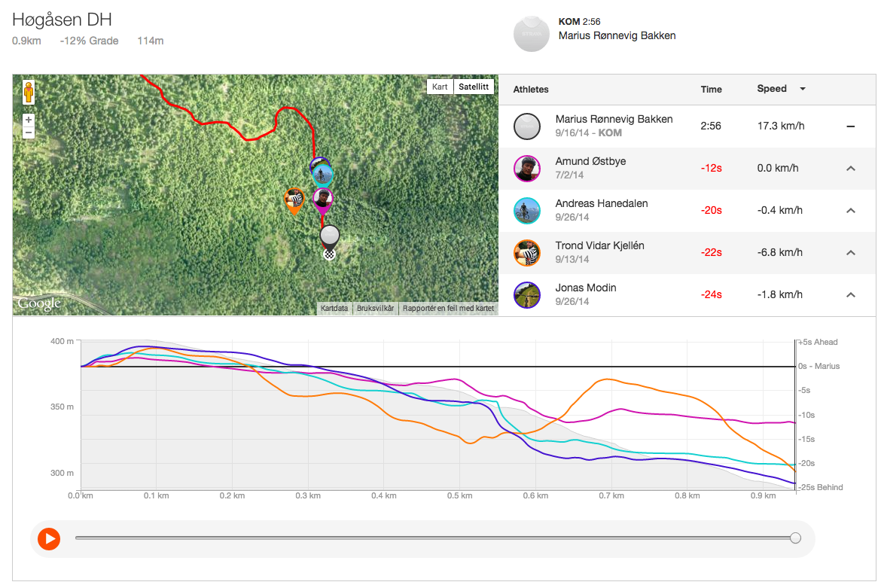Open Kartdata link on map
881x588 pixels.
pos(334,309)
